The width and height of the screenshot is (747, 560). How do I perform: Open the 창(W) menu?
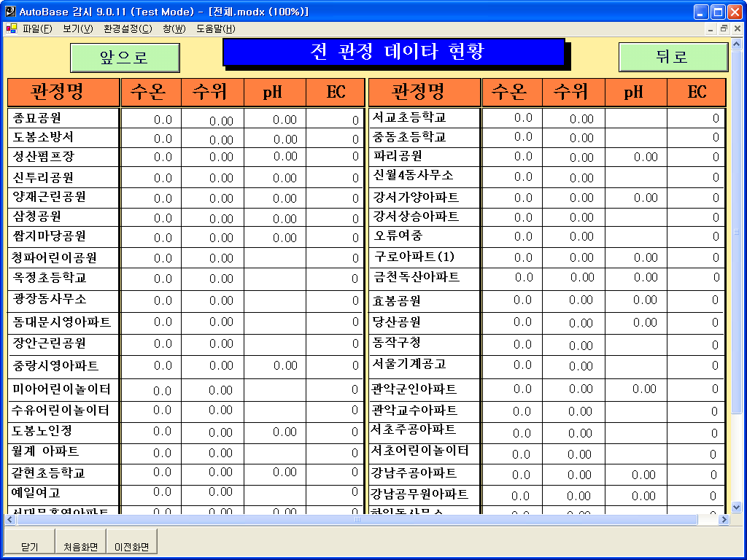tap(174, 29)
